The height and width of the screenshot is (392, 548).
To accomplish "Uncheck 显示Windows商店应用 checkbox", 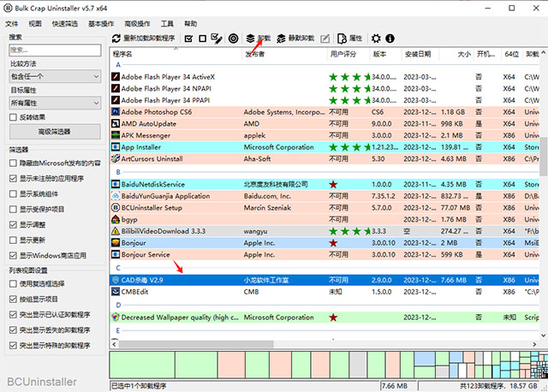I will (x=13, y=255).
